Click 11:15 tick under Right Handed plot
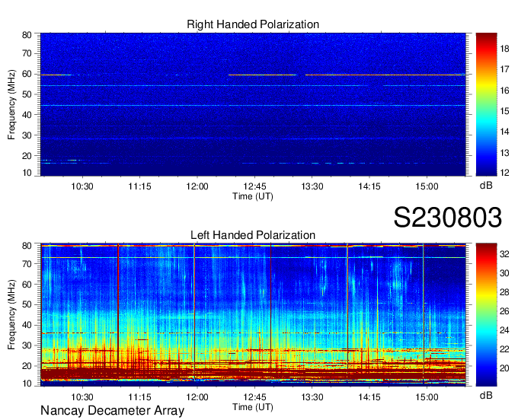Image resolution: width=518 pixels, height=420 pixels. (139, 186)
